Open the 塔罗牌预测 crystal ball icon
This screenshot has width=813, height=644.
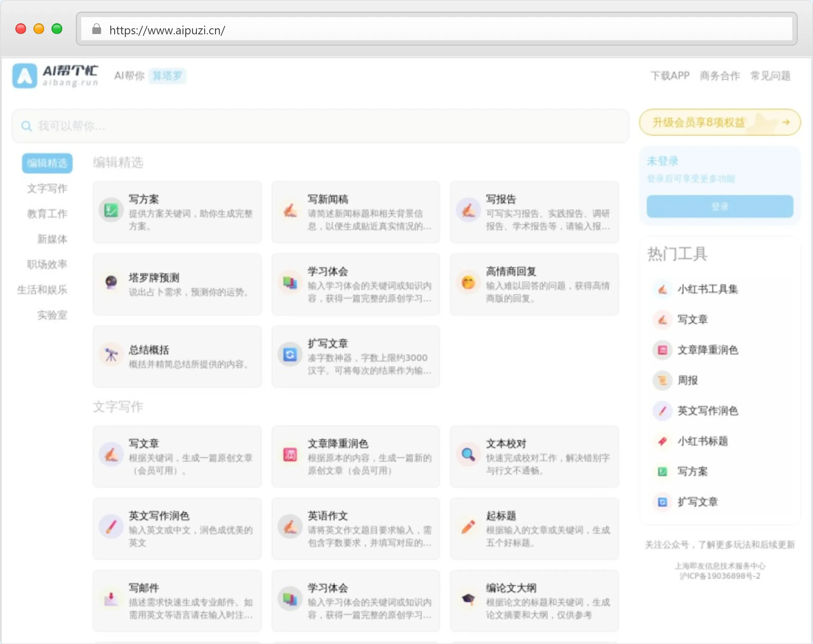pos(111,282)
